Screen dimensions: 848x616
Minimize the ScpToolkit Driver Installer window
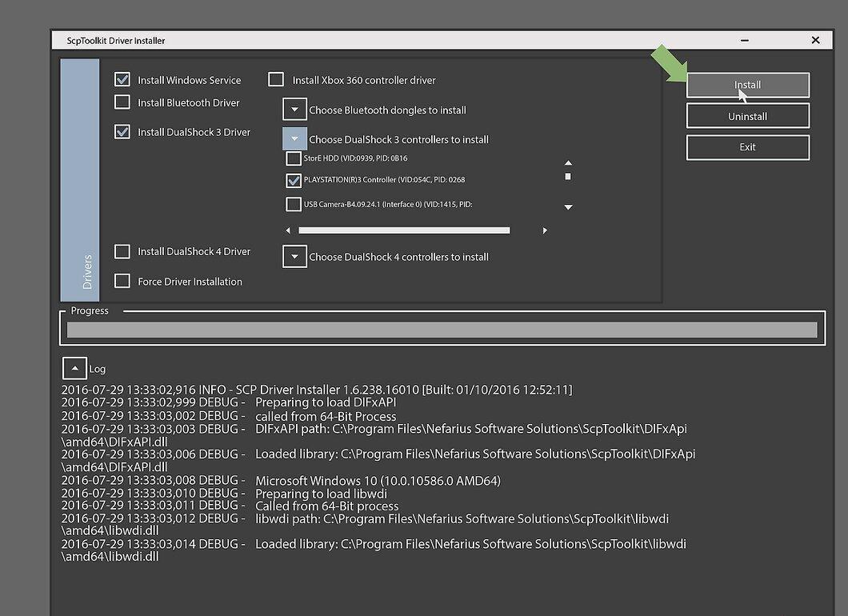[x=745, y=41]
